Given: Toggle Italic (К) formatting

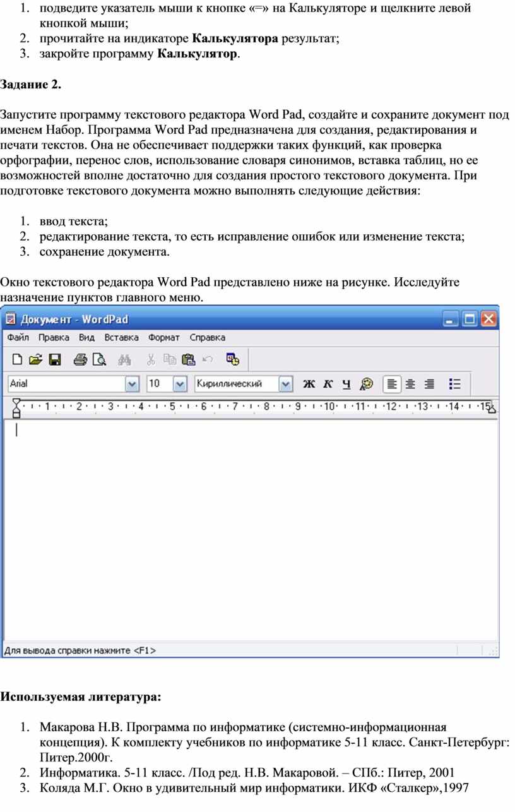Looking at the screenshot, I should (328, 384).
